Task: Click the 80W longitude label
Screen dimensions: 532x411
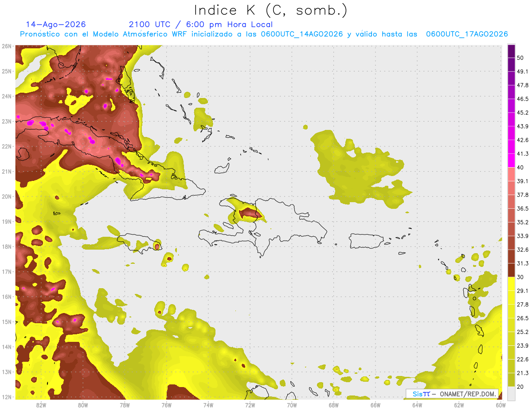Action: click(83, 405)
